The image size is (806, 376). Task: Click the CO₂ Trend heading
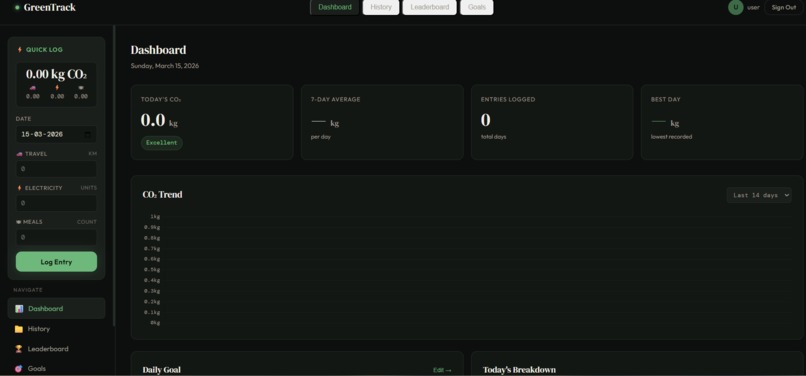tap(162, 195)
